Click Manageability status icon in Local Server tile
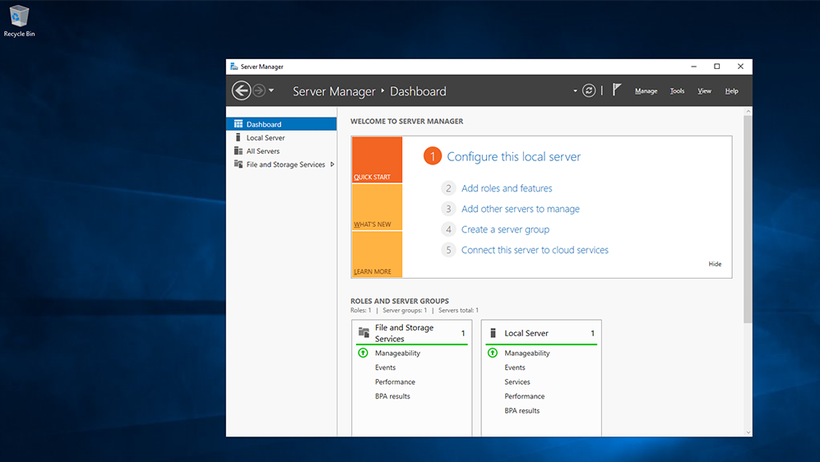This screenshot has height=462, width=820. tap(493, 353)
